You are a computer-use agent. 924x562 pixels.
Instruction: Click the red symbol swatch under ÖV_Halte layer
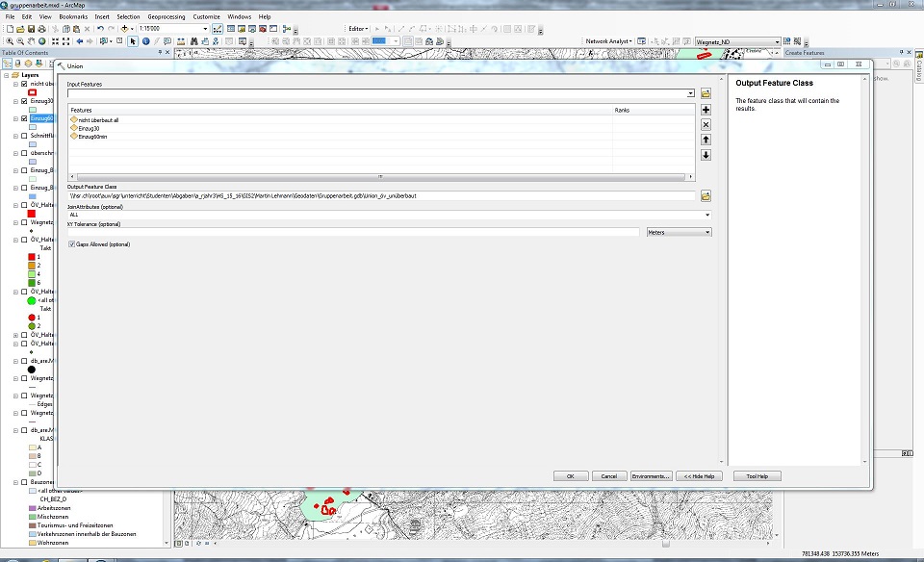(x=32, y=214)
